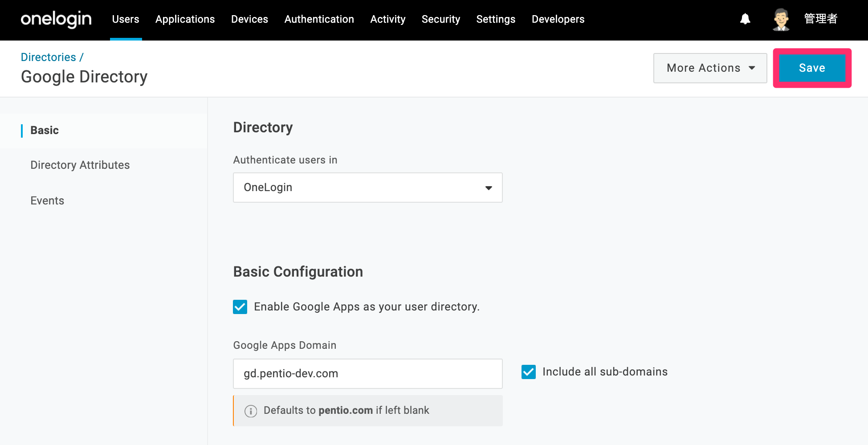Toggle Include all sub-domains checkbox
This screenshot has height=445, width=868.
(x=529, y=372)
